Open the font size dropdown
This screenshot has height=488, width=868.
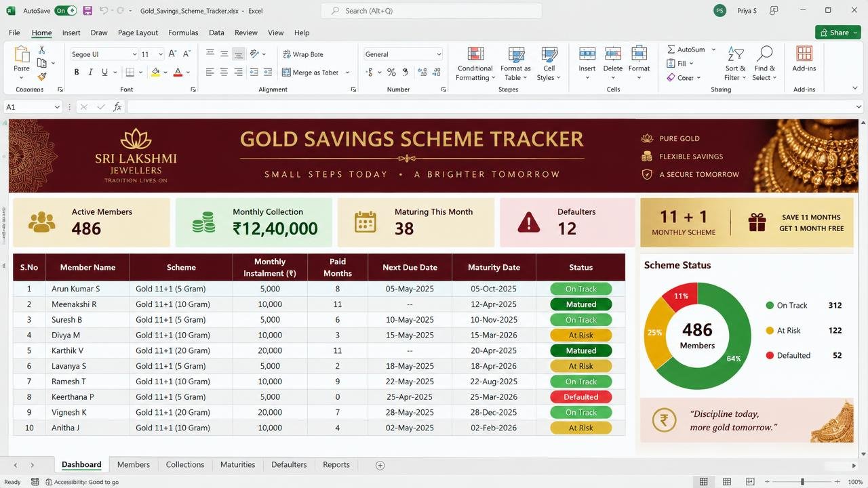click(x=160, y=54)
